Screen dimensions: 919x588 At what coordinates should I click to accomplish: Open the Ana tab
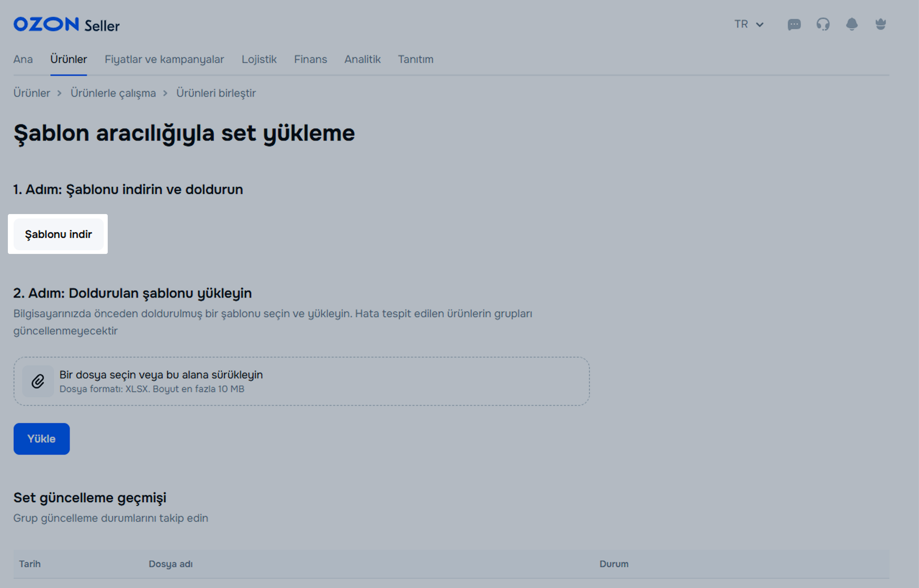pos(23,59)
